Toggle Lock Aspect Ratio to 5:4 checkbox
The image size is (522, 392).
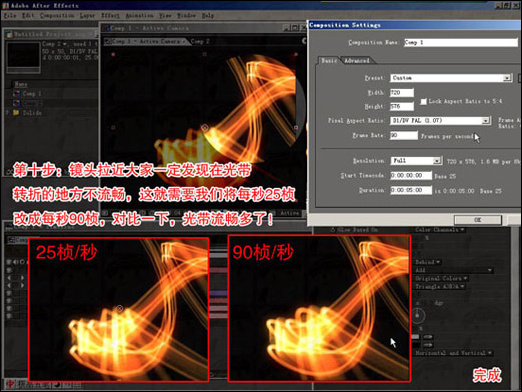coord(423,101)
